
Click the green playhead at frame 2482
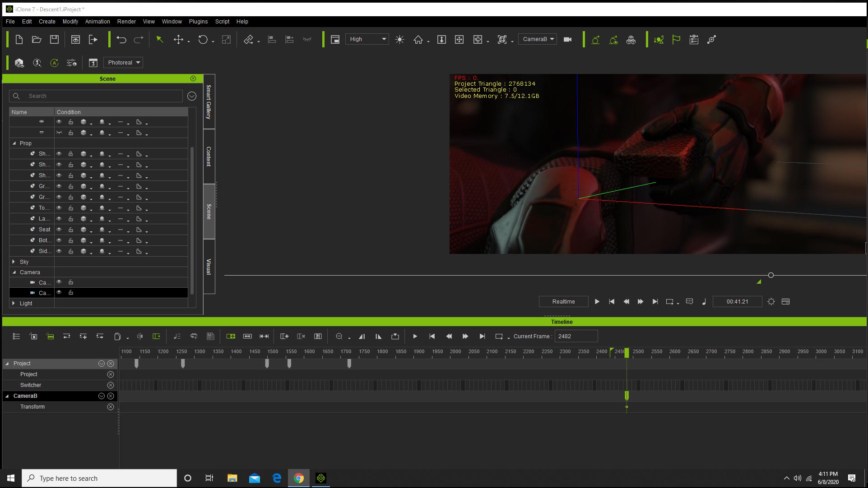pyautogui.click(x=627, y=353)
